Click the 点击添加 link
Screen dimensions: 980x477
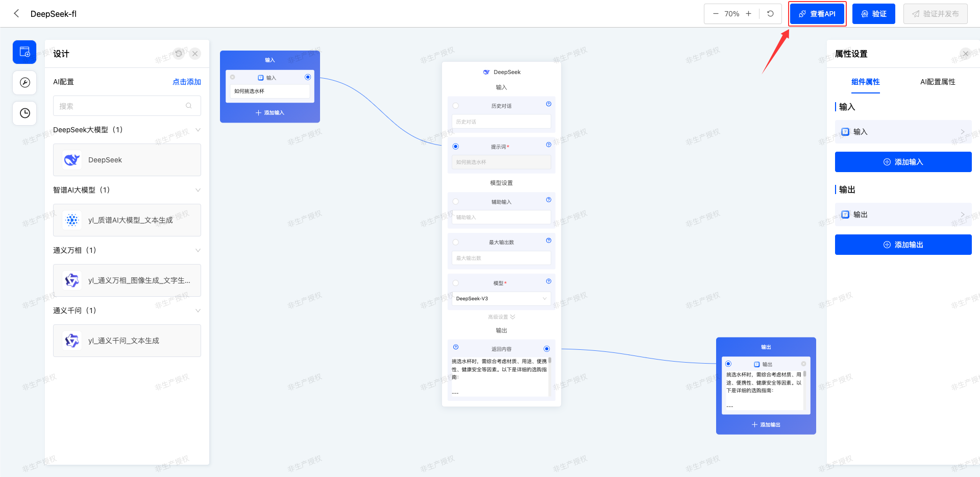pos(186,82)
